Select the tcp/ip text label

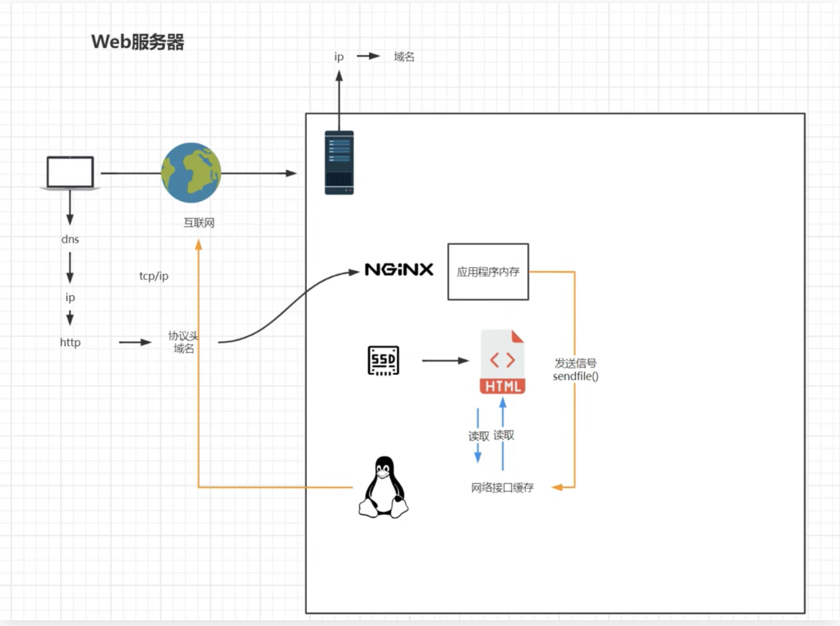154,276
